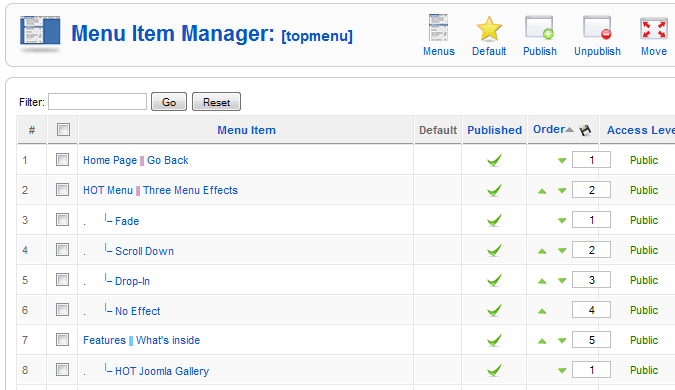Click Public access level for Fade row

(x=644, y=220)
